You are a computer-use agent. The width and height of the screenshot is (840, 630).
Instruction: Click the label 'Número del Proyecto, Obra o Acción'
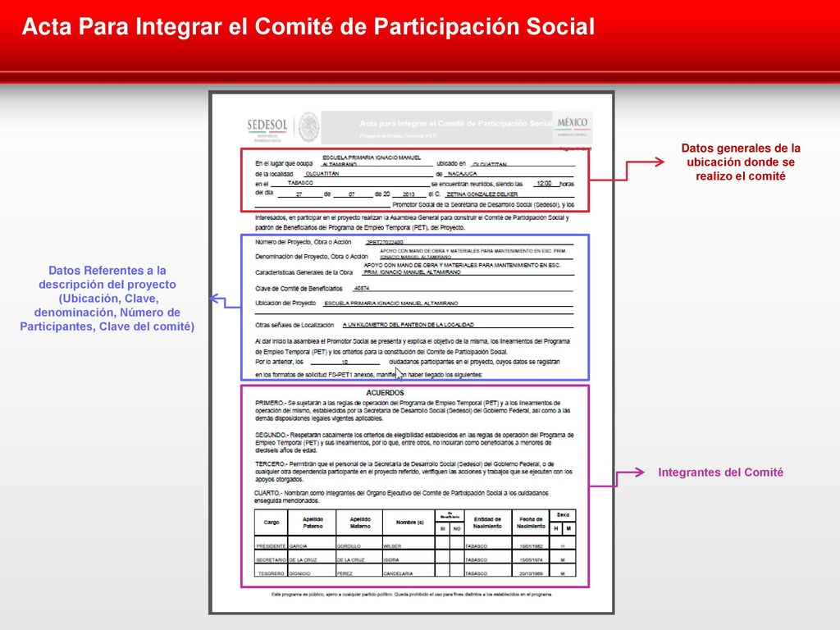304,242
